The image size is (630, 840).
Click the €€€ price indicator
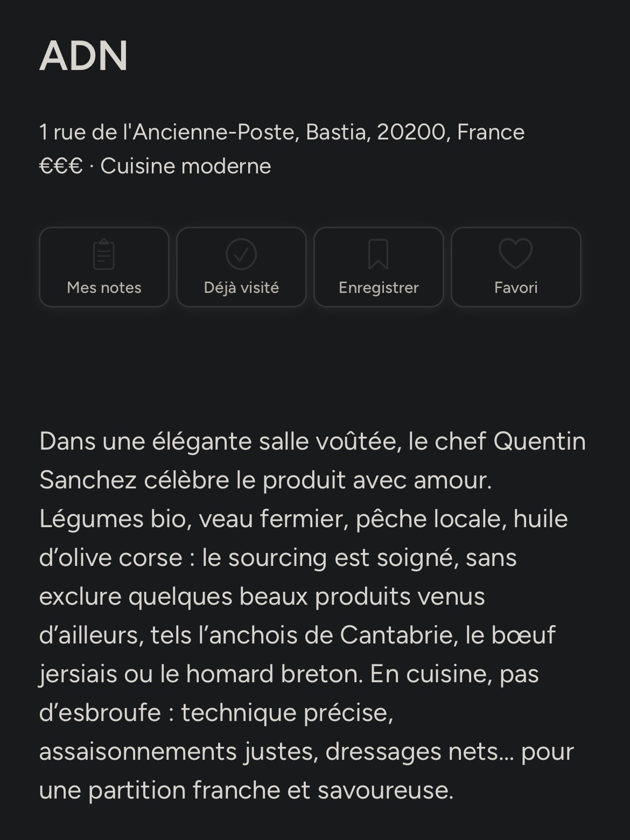[61, 166]
